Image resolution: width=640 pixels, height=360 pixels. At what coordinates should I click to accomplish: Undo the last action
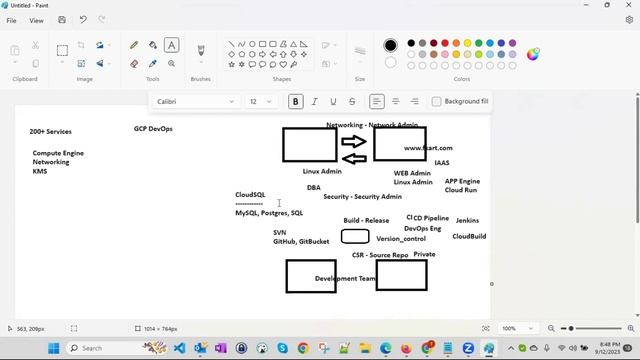coord(83,20)
